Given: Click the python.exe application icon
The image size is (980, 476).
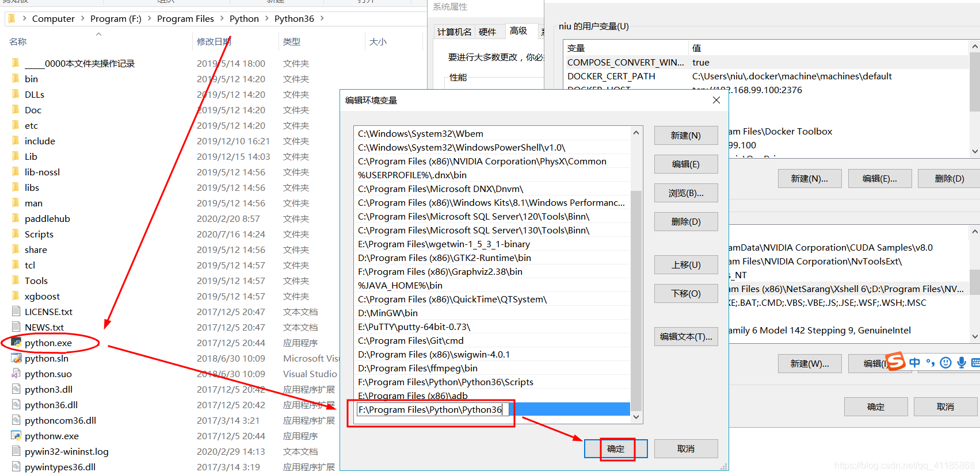Looking at the screenshot, I should pyautogui.click(x=16, y=342).
